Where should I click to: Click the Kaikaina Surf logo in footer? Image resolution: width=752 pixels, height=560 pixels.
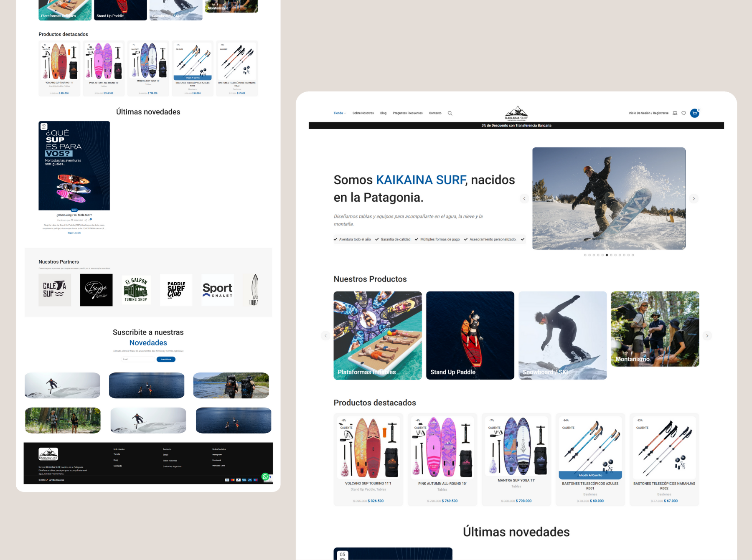(48, 454)
